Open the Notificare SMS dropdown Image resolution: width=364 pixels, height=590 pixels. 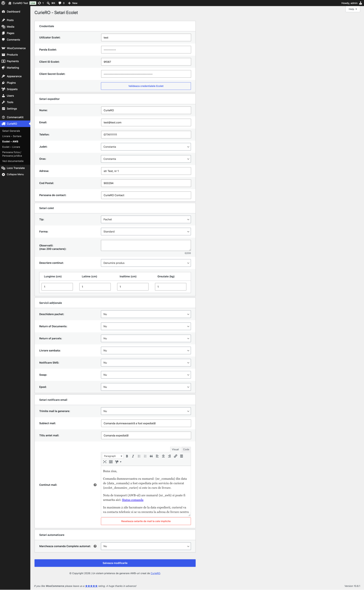click(x=146, y=363)
